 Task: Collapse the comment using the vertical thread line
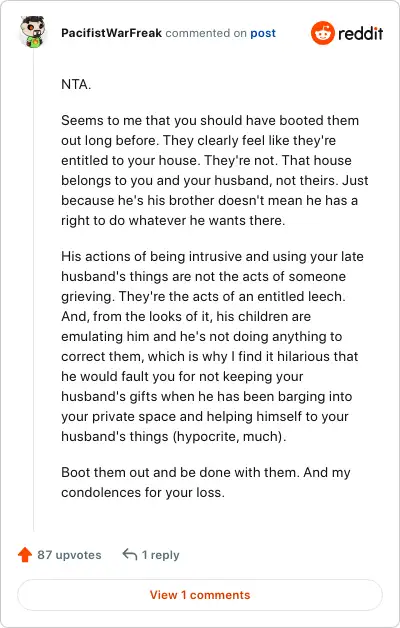tap(33, 290)
